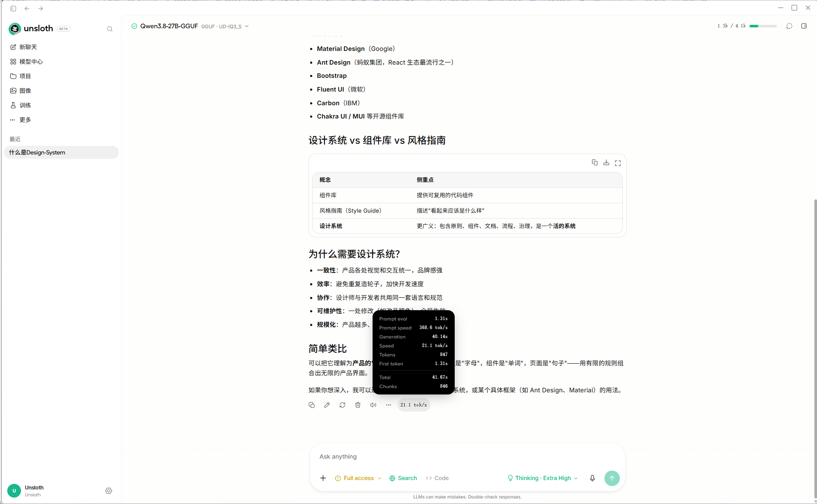This screenshot has height=504, width=817.
Task: Copy the assistant response
Action: [x=311, y=405]
